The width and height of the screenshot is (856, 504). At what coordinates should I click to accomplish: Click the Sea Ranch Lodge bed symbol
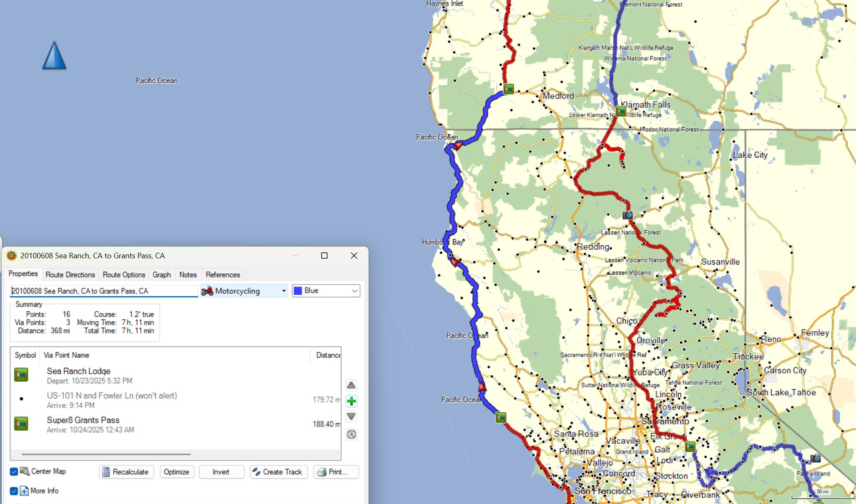click(x=21, y=375)
